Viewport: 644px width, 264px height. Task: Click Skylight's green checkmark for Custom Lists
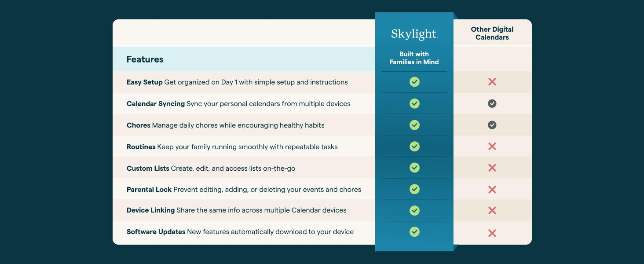point(414,168)
